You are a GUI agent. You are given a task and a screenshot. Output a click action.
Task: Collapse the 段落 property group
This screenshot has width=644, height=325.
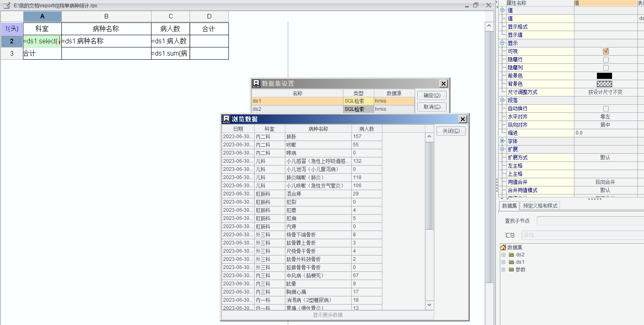tap(502, 100)
